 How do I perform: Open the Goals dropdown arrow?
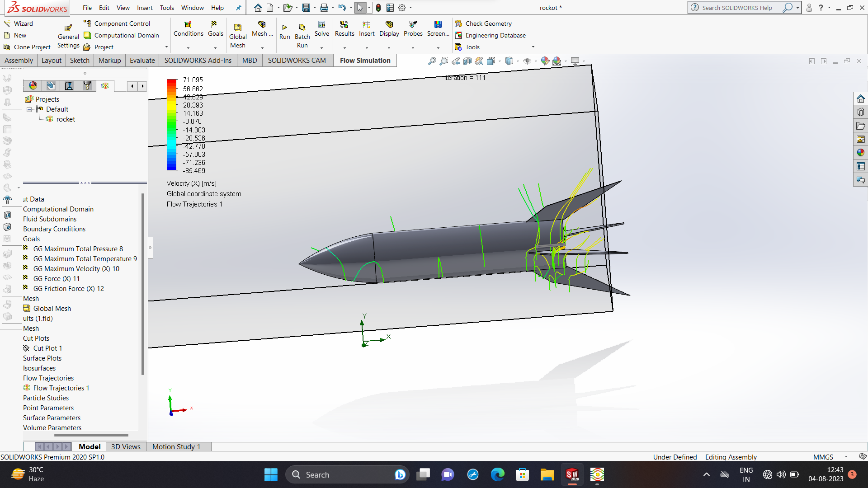pyautogui.click(x=215, y=48)
